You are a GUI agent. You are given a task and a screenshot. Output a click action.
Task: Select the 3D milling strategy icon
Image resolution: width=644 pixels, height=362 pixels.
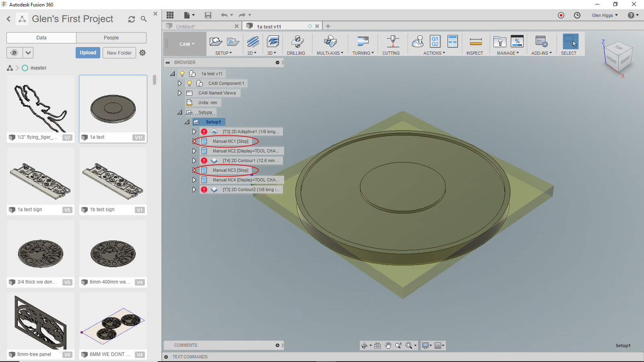(x=272, y=41)
